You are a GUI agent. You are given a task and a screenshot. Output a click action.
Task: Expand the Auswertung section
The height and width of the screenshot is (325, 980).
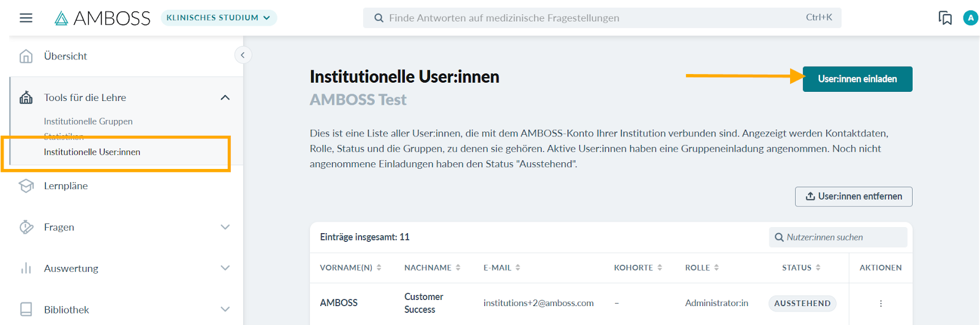click(225, 268)
